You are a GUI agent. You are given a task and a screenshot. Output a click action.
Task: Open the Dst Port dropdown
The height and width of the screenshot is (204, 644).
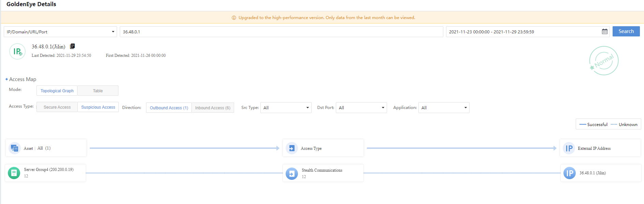click(x=361, y=108)
